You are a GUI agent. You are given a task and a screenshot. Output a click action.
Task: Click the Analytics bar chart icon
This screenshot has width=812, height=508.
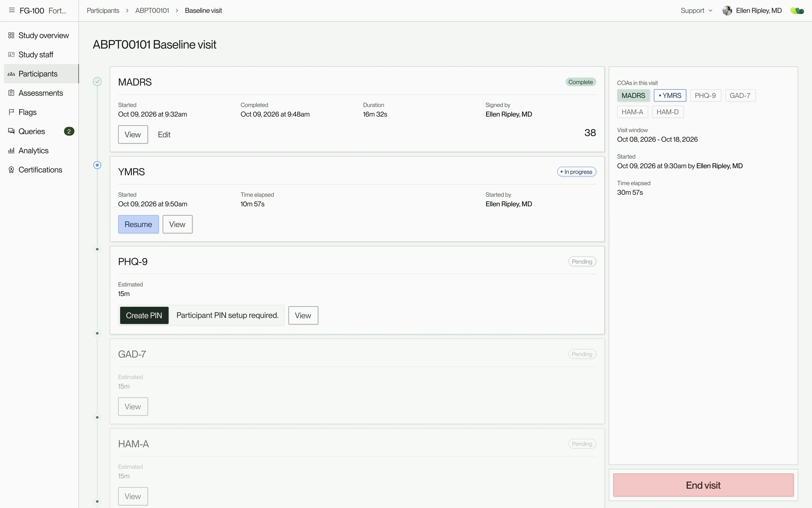pos(11,150)
